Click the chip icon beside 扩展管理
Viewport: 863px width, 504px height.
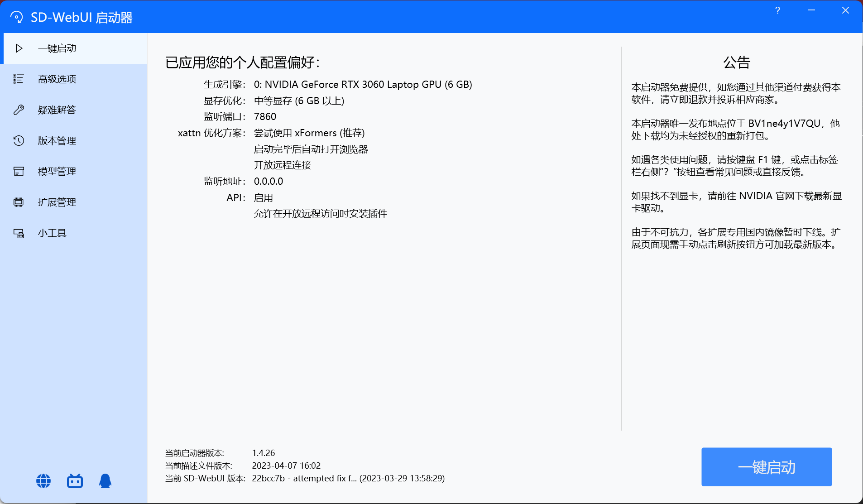pyautogui.click(x=19, y=202)
